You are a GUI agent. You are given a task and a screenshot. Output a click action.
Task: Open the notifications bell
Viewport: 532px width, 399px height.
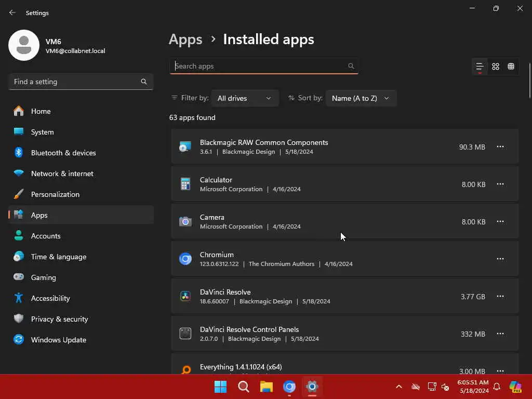[497, 387]
